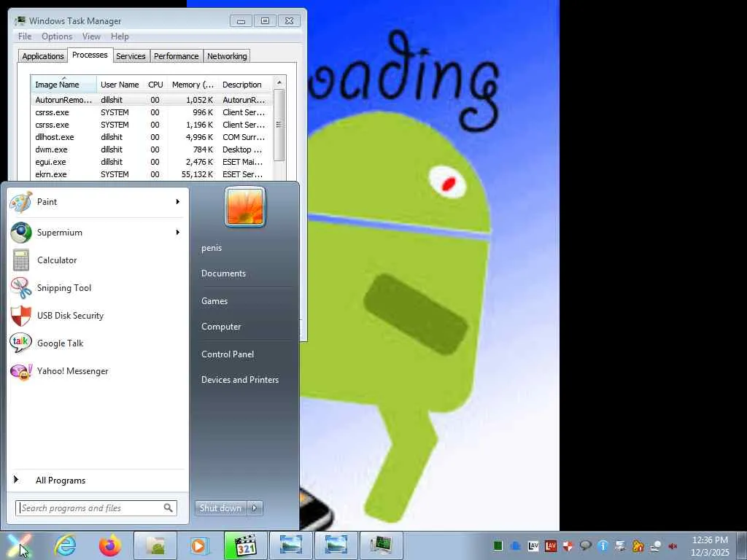This screenshot has height=560, width=747.
Task: Expand the Supermium jump list arrow
Action: coord(178,233)
